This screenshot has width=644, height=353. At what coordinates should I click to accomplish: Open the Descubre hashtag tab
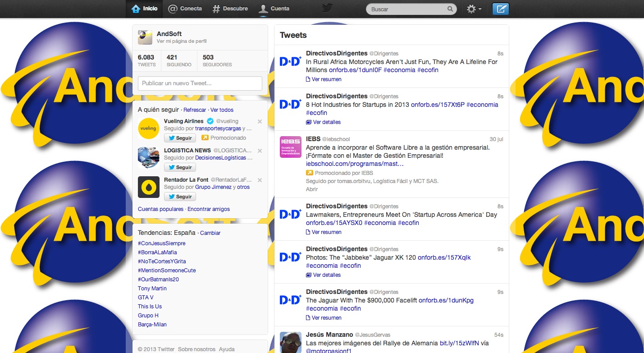click(x=230, y=9)
